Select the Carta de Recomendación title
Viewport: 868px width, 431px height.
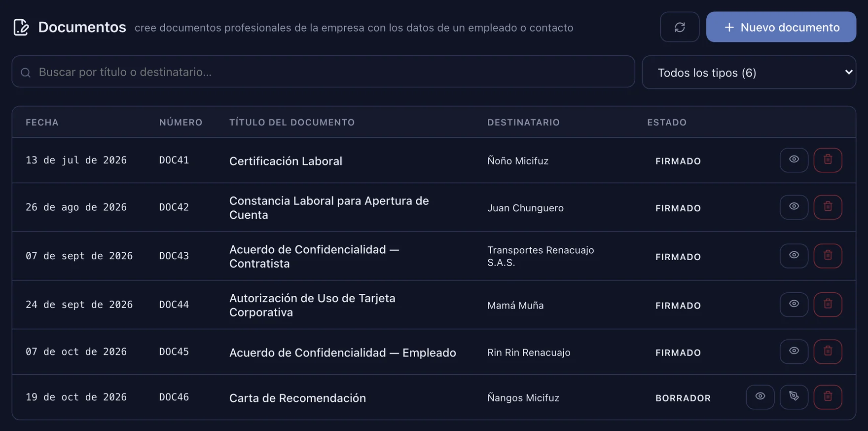pos(297,398)
